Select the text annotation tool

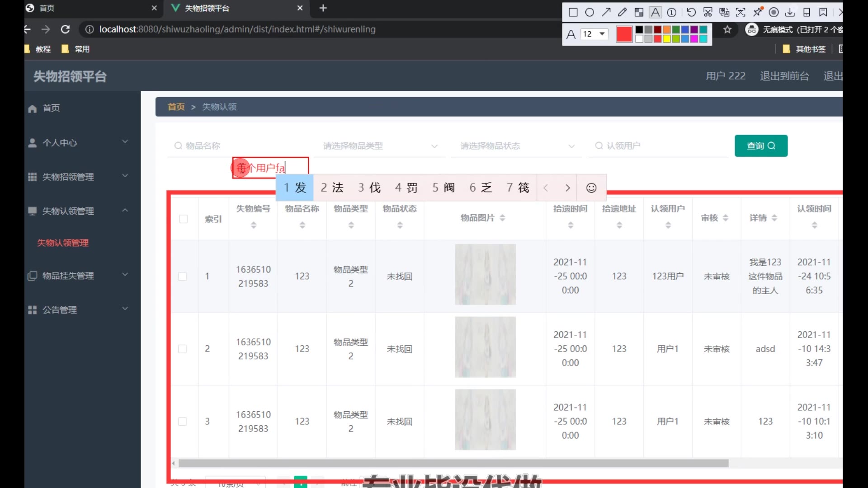[x=655, y=12]
